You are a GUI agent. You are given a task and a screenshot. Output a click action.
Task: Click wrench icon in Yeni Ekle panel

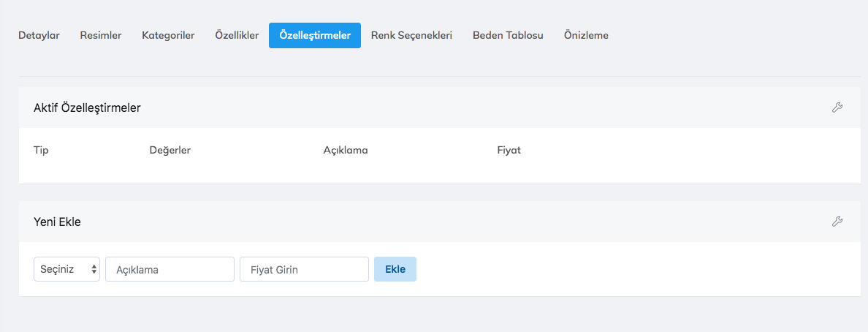click(x=837, y=222)
